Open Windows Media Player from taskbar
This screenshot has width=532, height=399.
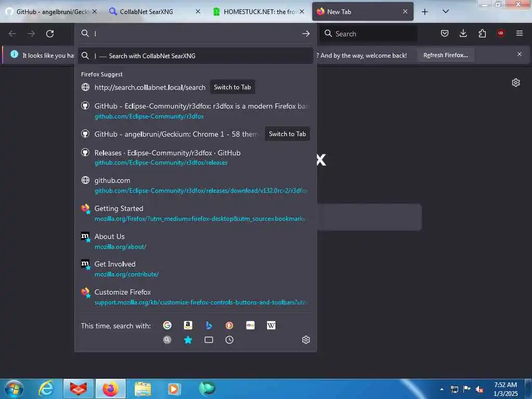coord(174,389)
